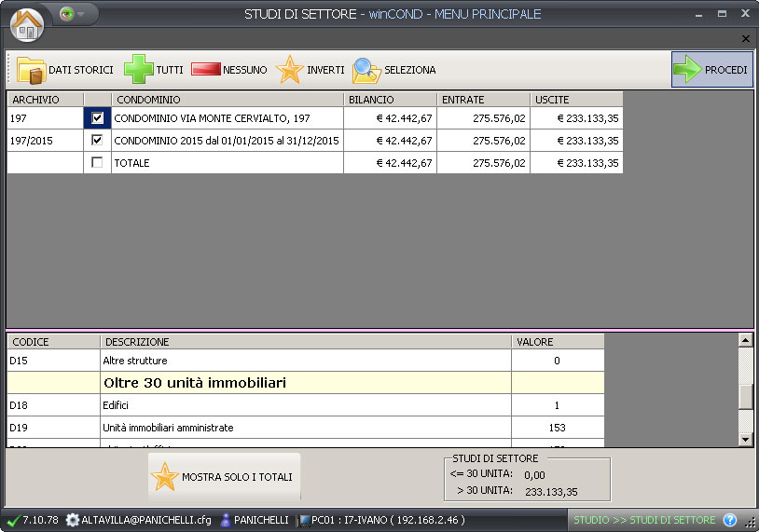Click MOSTRA SOLO I TOTALI button
759x532 pixels.
[x=224, y=477]
